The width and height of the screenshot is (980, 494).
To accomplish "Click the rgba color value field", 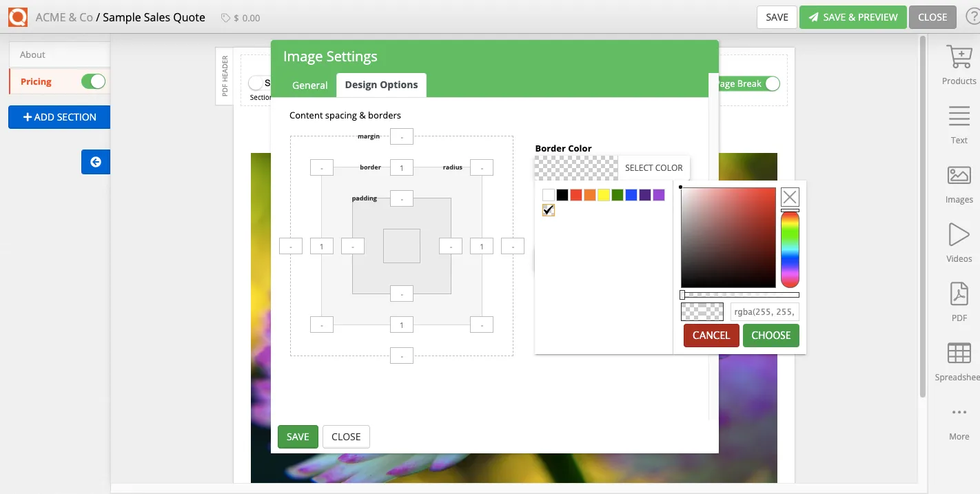I will (x=765, y=311).
